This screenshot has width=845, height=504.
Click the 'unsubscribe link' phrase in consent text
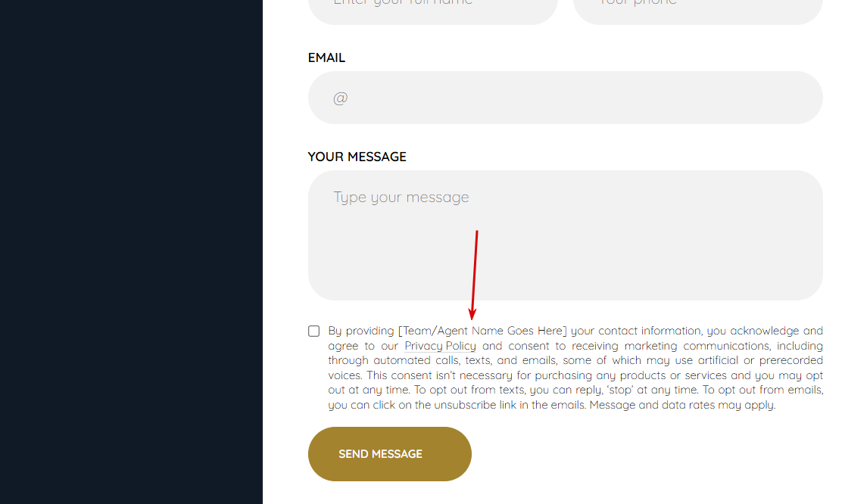pyautogui.click(x=476, y=405)
